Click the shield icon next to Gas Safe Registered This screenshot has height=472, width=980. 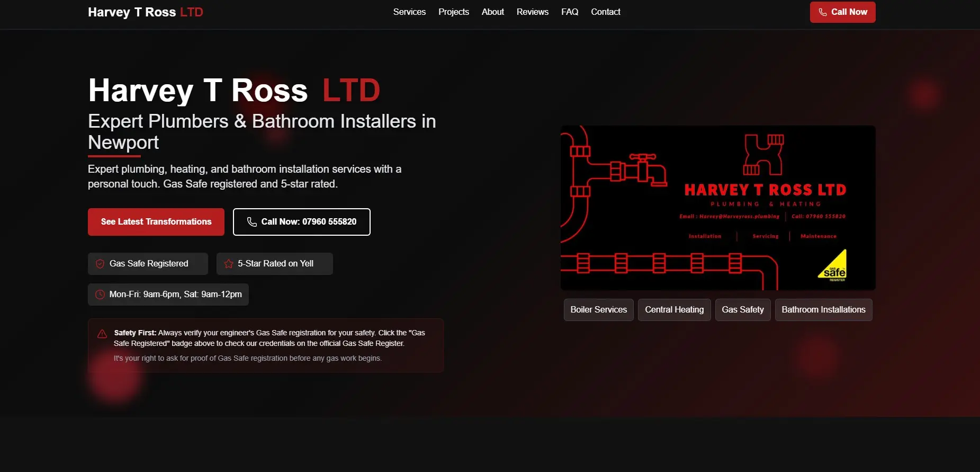click(100, 264)
